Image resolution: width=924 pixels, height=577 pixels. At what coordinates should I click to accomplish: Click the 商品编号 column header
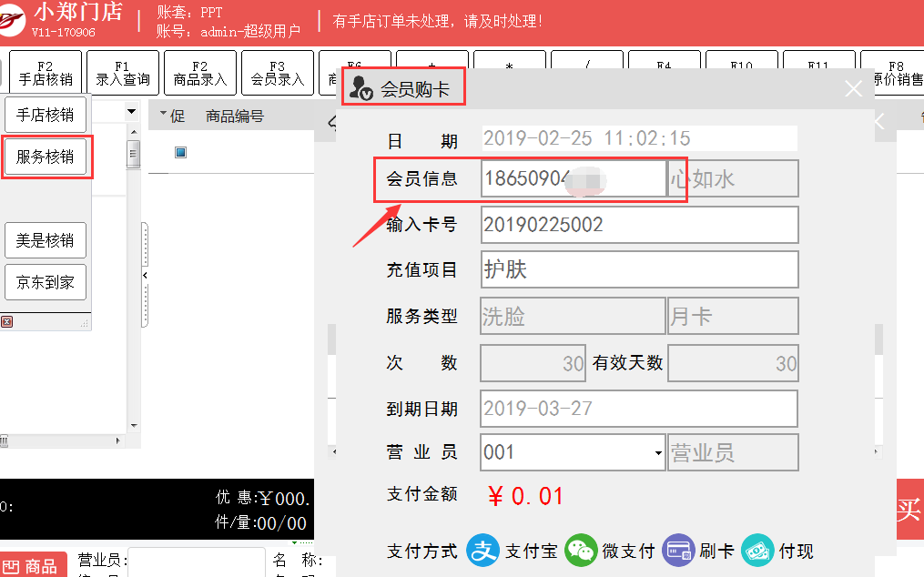point(235,116)
